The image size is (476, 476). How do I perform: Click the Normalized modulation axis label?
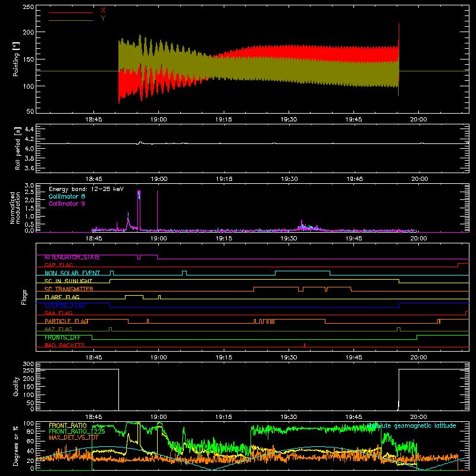pyautogui.click(x=15, y=208)
